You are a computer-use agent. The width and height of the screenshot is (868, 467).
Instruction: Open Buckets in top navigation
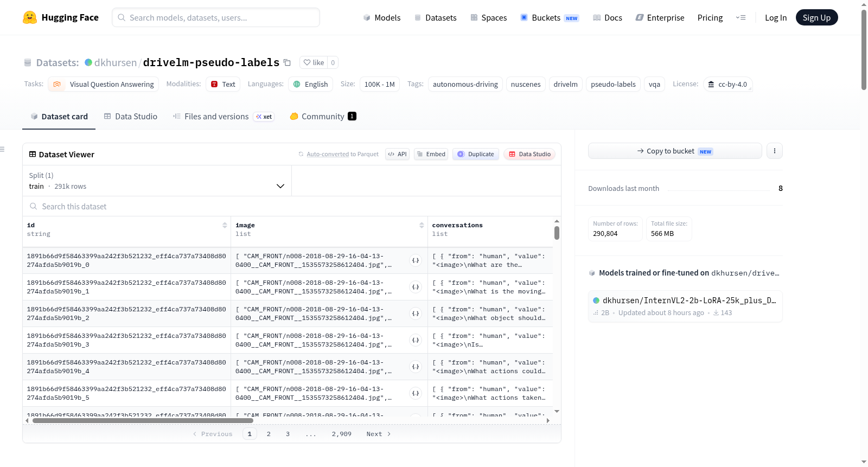[550, 17]
